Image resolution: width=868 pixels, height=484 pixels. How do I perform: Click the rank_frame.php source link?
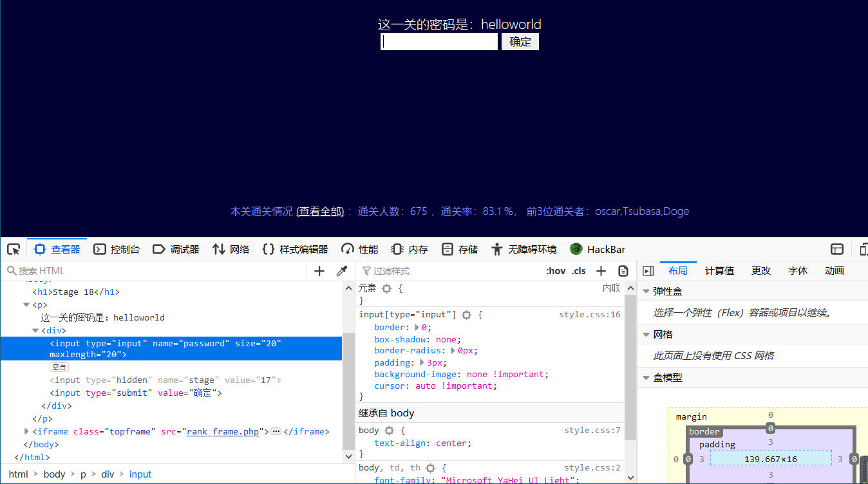click(x=222, y=431)
